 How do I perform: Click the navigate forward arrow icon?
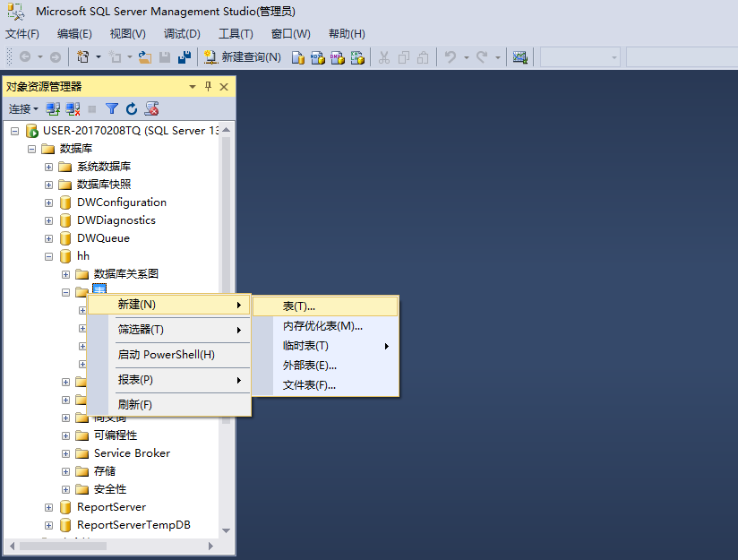point(56,57)
